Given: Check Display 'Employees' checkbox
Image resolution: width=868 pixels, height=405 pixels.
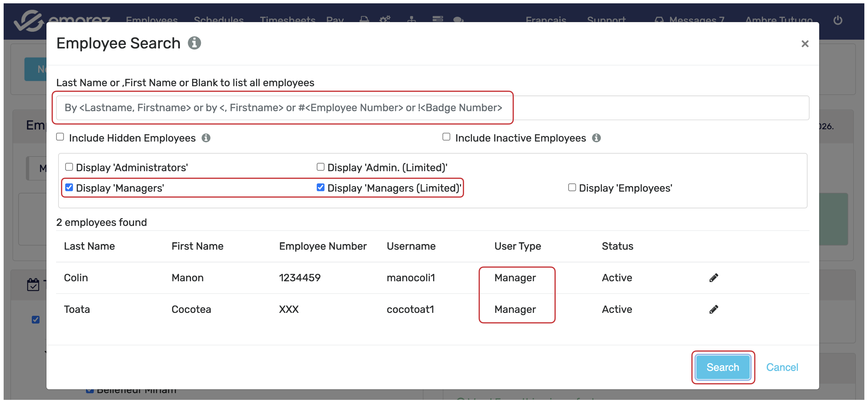Looking at the screenshot, I should coord(572,188).
